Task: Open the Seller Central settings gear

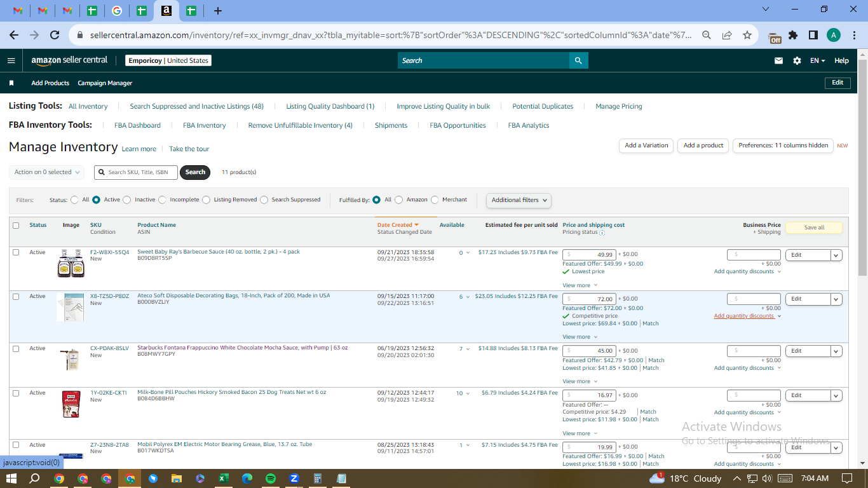Action: 797,60
